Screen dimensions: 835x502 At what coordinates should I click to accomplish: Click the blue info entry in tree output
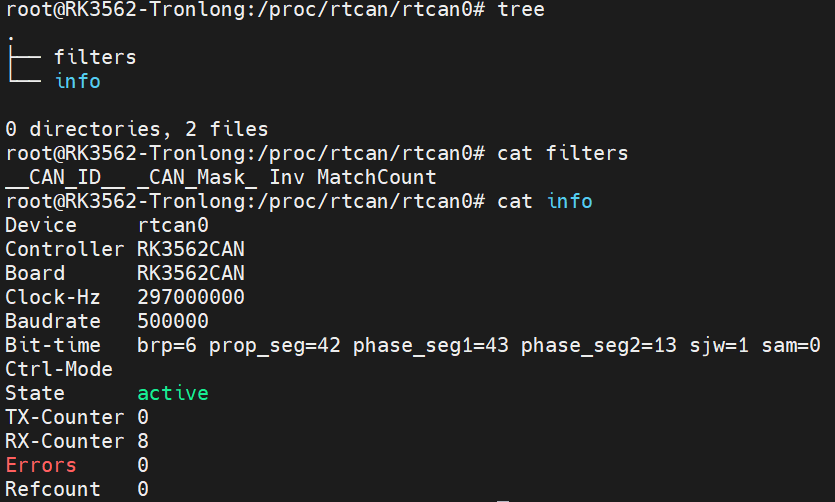[x=78, y=81]
